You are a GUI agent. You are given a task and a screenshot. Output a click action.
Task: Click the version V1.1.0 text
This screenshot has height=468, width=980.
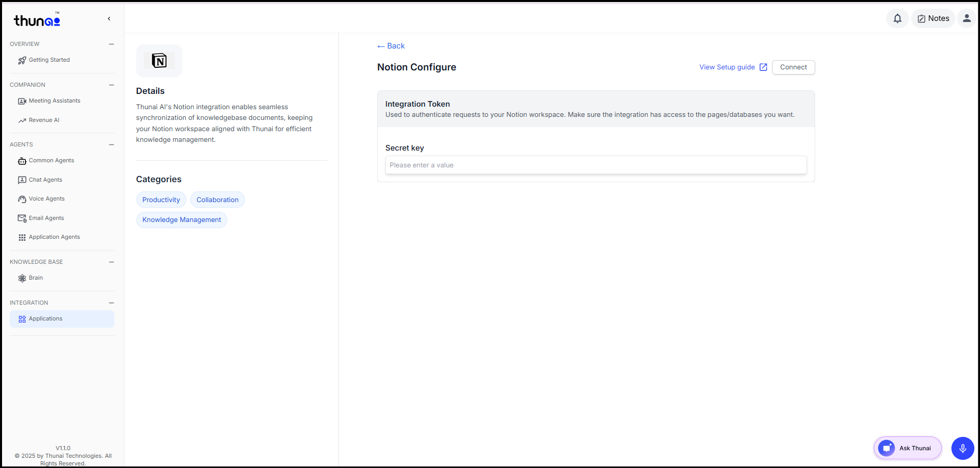point(63,448)
